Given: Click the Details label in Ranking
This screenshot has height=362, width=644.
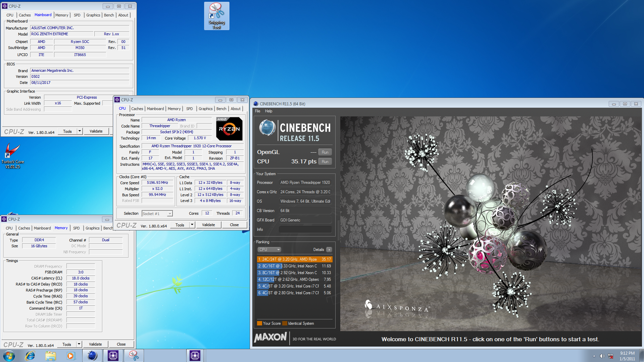Looking at the screenshot, I should (x=318, y=250).
